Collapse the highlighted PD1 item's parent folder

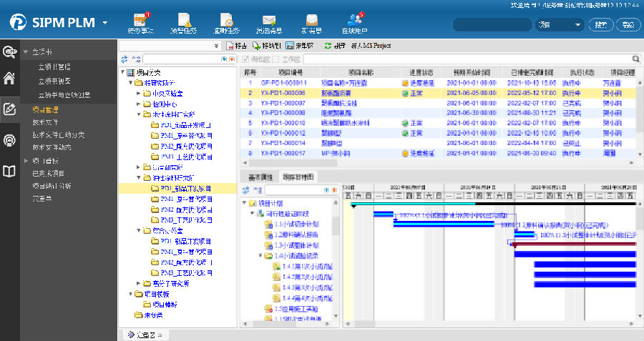click(x=137, y=177)
